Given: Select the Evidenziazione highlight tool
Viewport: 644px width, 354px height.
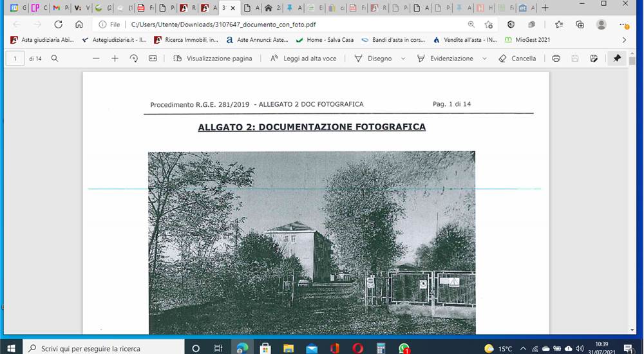Looking at the screenshot, I should point(445,59).
